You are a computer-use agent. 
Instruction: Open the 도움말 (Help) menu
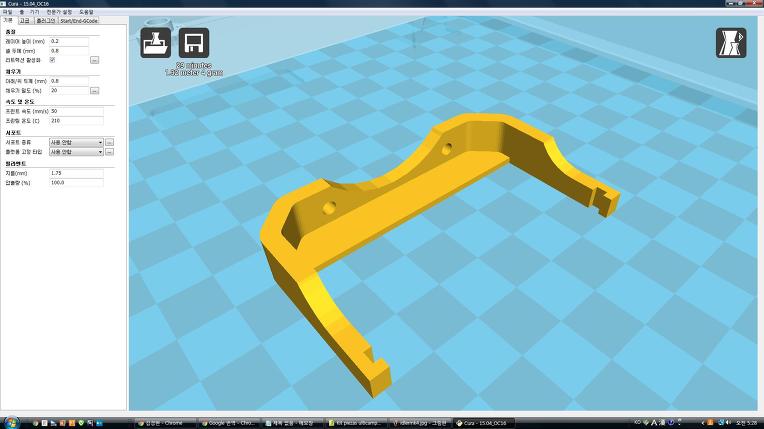[x=86, y=12]
